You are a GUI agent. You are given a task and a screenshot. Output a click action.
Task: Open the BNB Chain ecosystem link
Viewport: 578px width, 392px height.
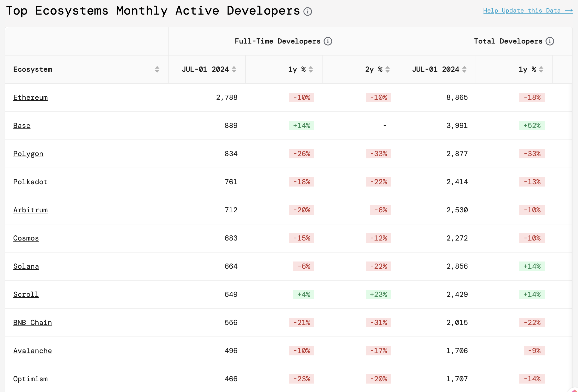33,323
